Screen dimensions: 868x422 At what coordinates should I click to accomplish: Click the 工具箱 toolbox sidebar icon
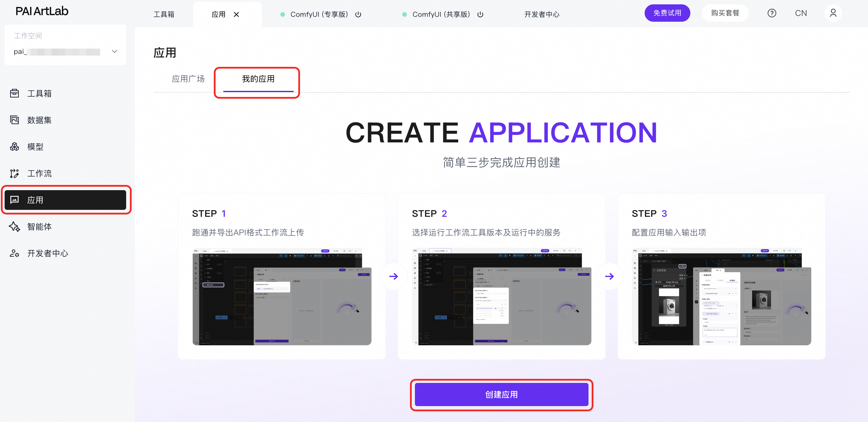(x=14, y=93)
